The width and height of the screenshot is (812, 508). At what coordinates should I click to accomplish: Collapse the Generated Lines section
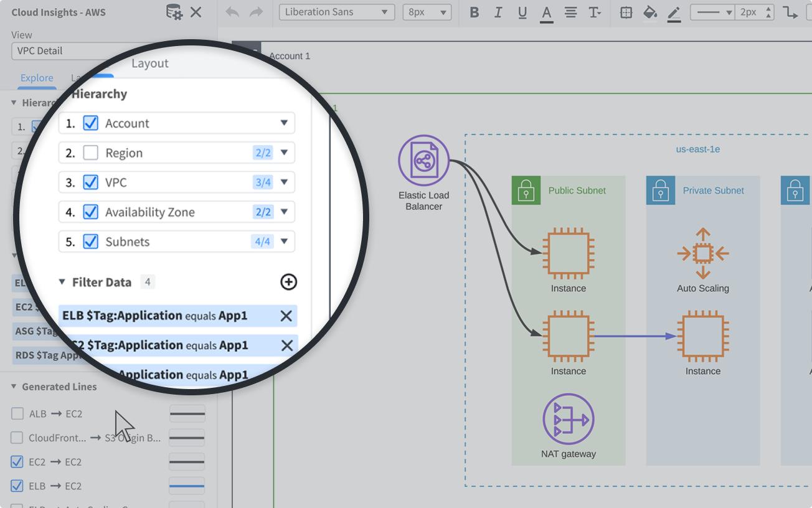click(14, 387)
